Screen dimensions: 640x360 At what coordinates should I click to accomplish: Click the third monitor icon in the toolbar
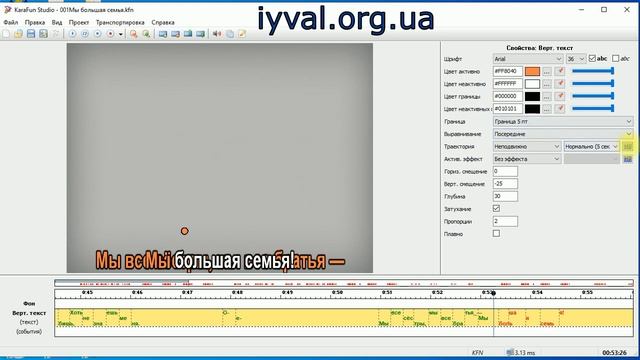pyautogui.click(x=188, y=34)
